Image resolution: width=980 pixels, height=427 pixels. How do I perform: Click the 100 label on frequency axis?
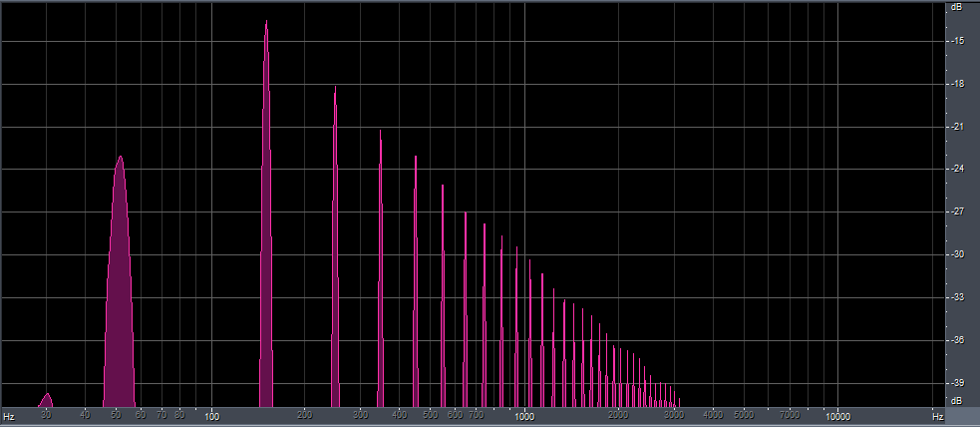tap(211, 416)
